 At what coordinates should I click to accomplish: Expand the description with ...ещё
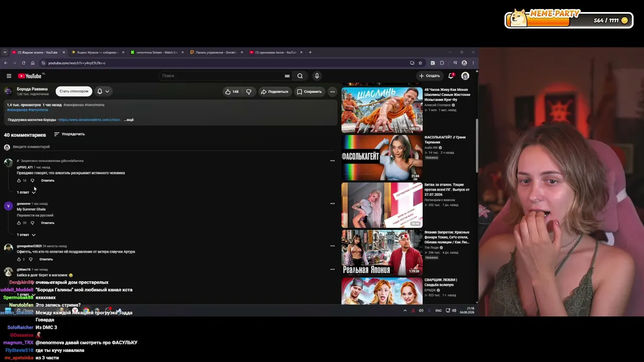(x=129, y=120)
